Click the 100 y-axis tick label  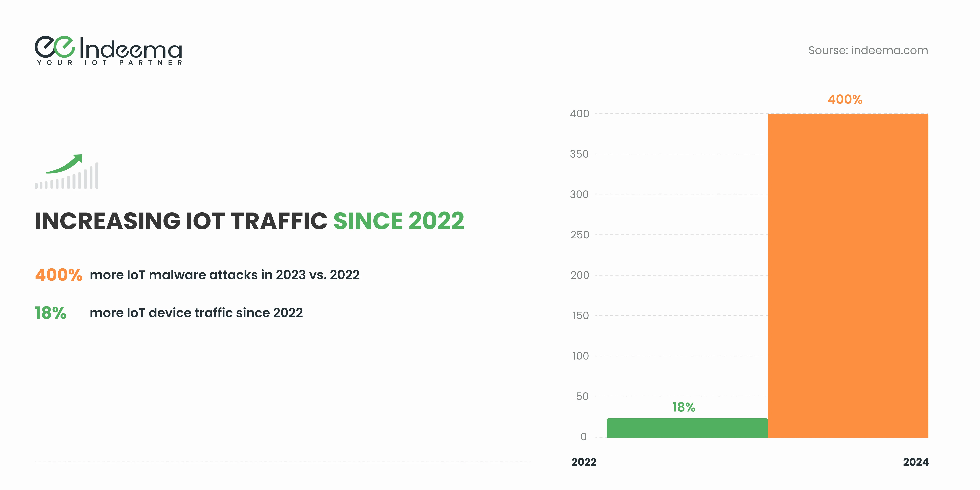click(581, 356)
